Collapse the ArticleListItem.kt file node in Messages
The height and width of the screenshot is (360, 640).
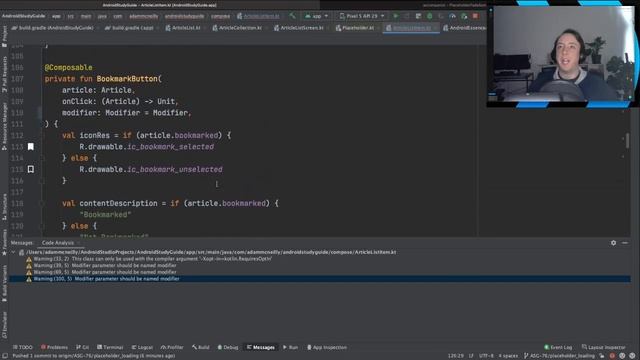pyautogui.click(x=13, y=252)
